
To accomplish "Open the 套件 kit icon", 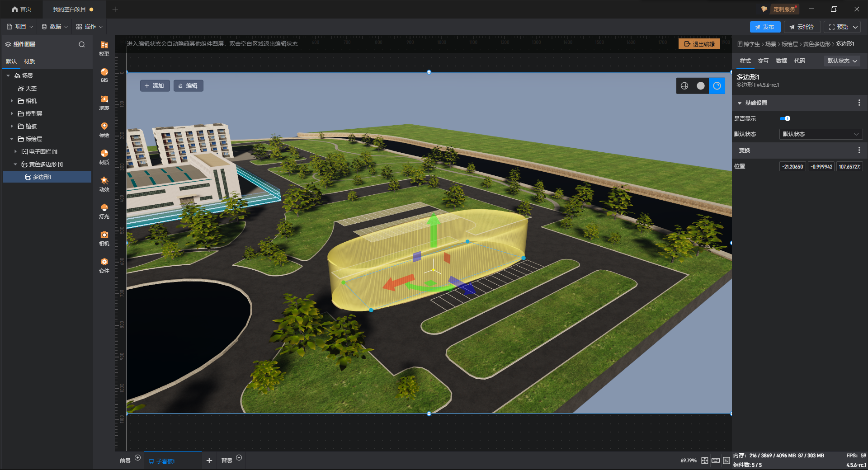I will tap(104, 265).
